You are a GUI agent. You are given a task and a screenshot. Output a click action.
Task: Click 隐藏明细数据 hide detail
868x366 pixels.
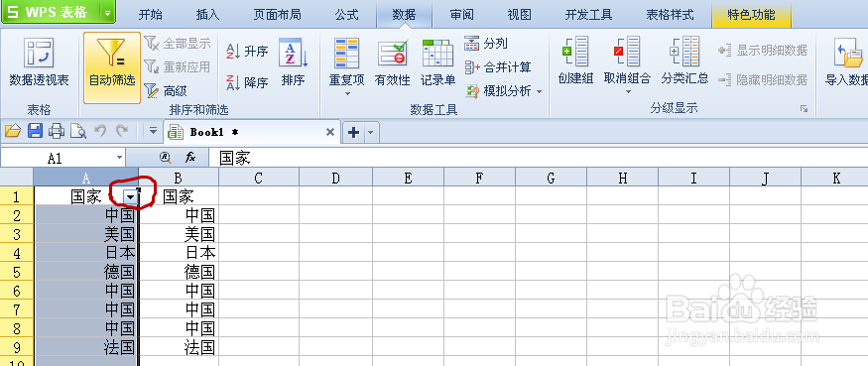(x=762, y=79)
